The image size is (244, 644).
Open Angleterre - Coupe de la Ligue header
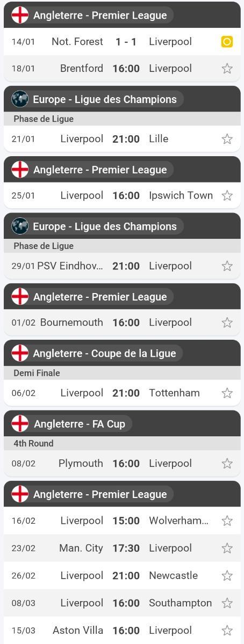coord(122,353)
